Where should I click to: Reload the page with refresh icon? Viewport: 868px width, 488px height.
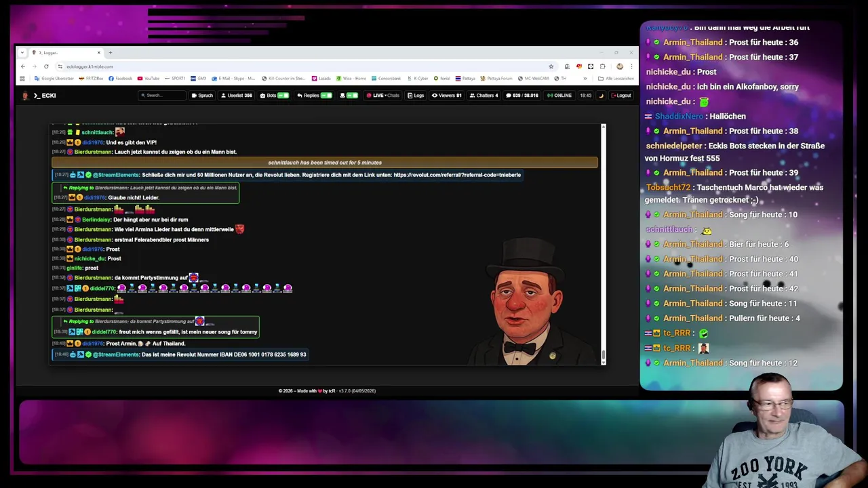[x=46, y=66]
